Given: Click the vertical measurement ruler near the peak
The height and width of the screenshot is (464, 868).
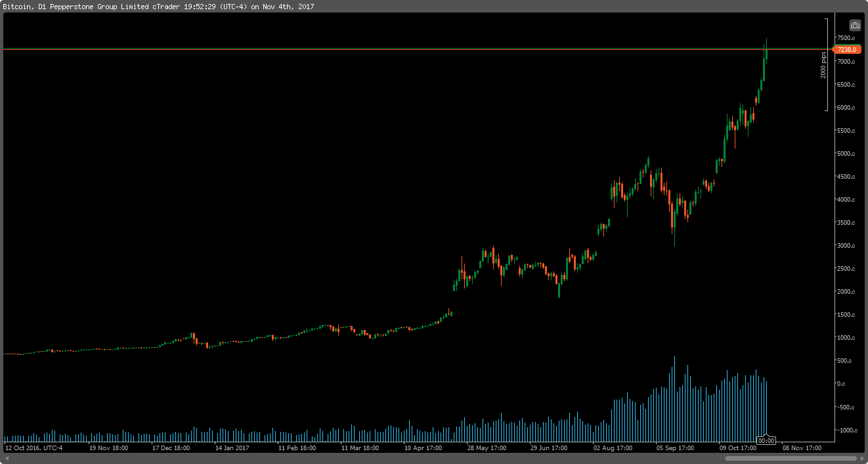Looking at the screenshot, I should click(826, 64).
